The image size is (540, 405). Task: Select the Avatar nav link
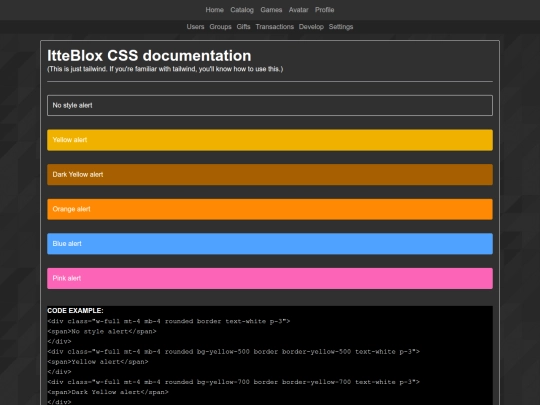[x=298, y=10]
